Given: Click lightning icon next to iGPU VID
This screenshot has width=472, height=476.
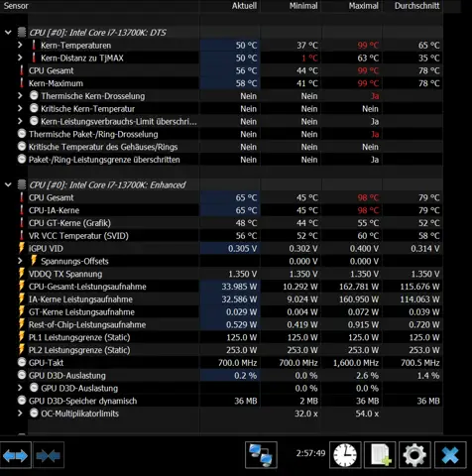Looking at the screenshot, I should tap(22, 248).
